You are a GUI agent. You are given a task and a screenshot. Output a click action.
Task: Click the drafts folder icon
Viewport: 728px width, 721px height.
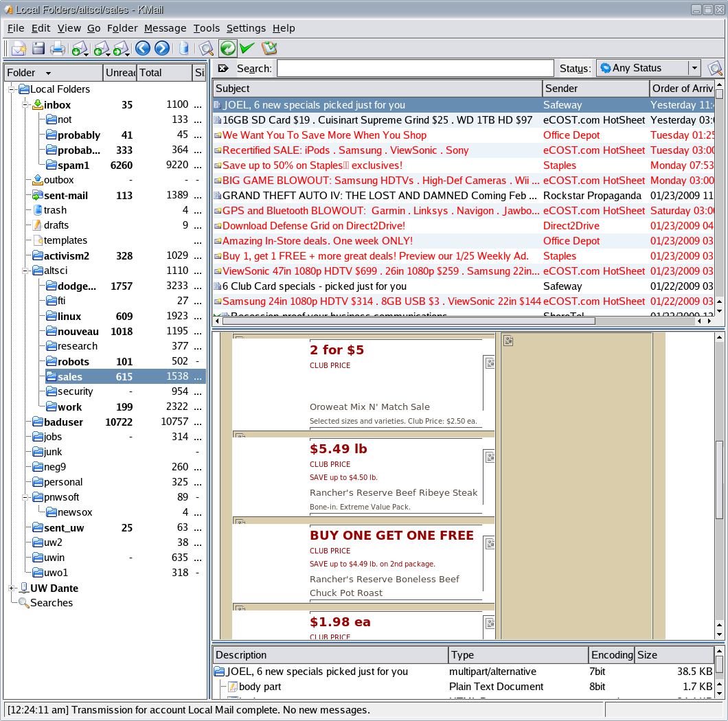click(38, 225)
